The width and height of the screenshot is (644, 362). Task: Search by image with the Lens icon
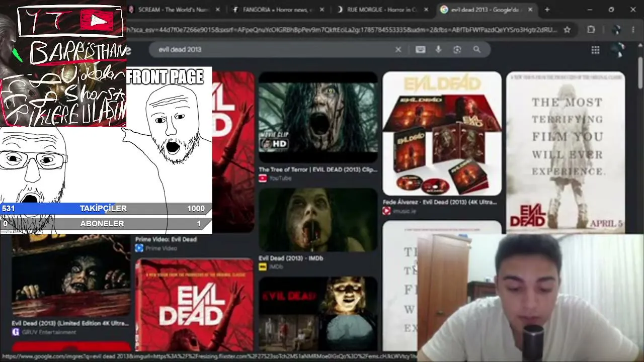457,49
